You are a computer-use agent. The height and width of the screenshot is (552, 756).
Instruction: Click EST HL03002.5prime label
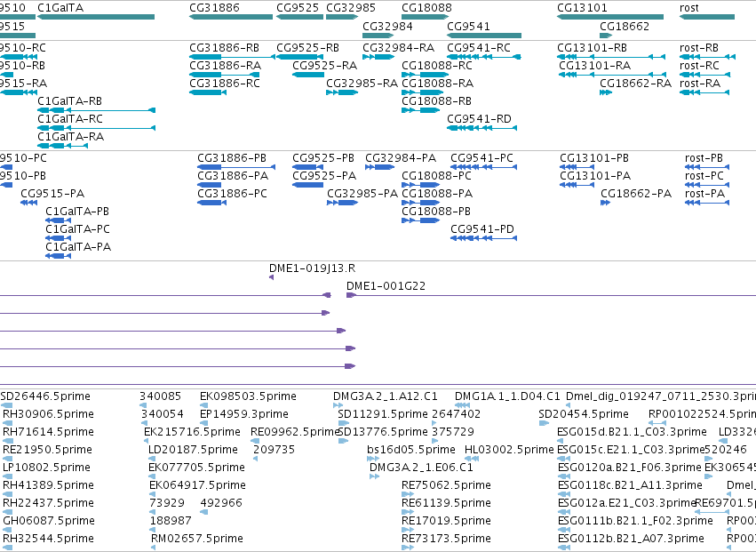pos(509,450)
